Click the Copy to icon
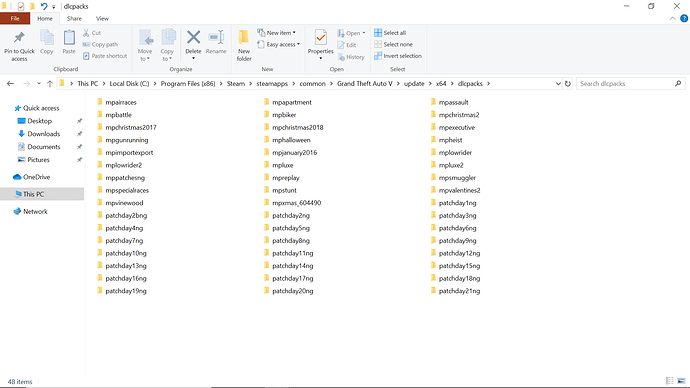This screenshot has height=388, width=690. [168, 37]
